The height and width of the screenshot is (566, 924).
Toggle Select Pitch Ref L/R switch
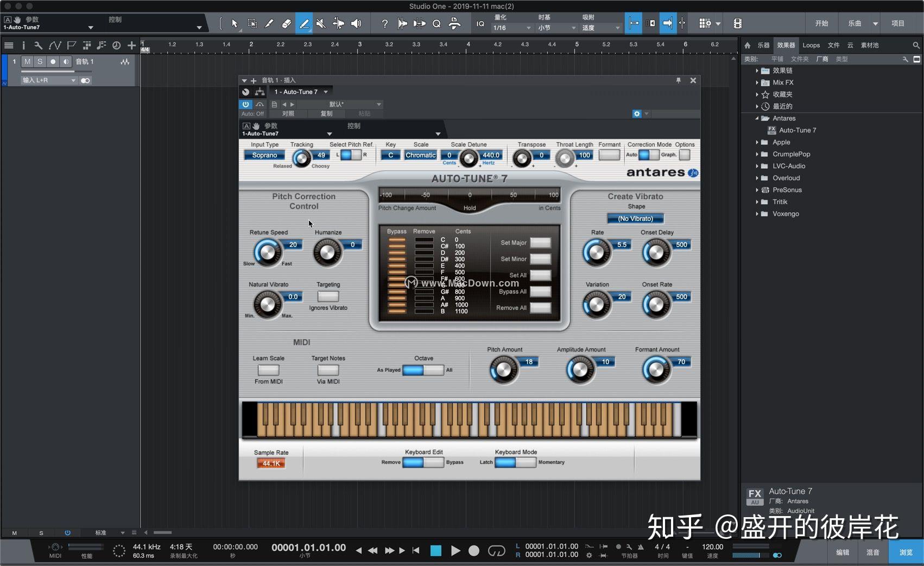tap(351, 155)
